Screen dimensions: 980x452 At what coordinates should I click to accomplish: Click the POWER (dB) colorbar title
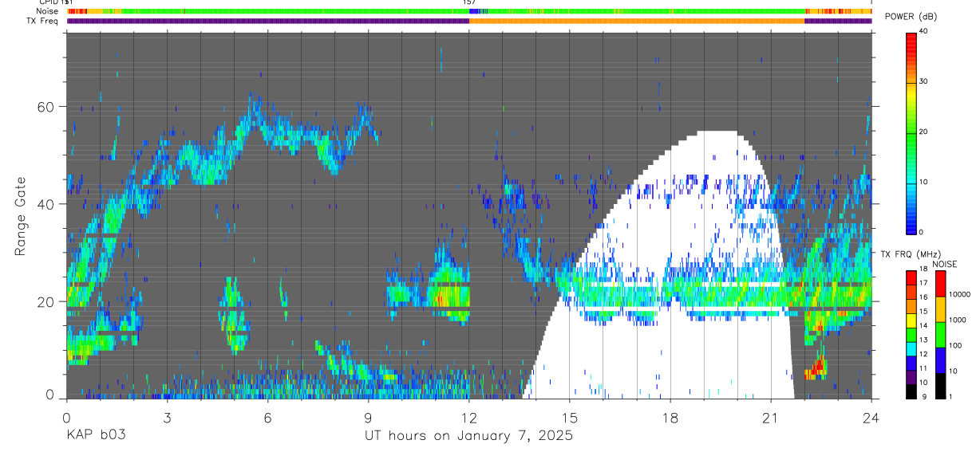tap(911, 17)
